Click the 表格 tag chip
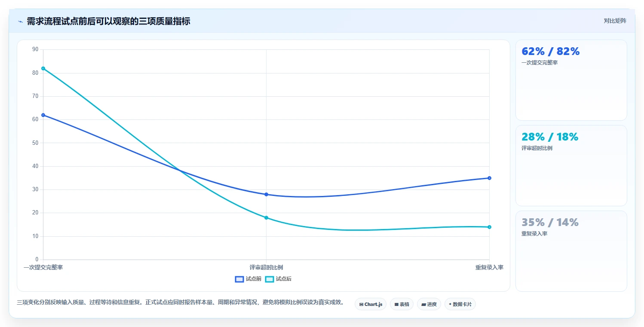644x327 pixels. (402, 304)
